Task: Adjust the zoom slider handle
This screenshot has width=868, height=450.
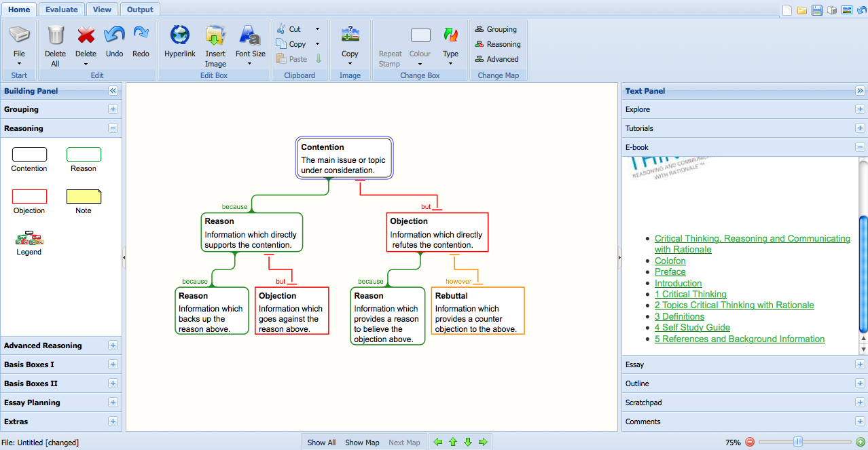Action: click(798, 442)
